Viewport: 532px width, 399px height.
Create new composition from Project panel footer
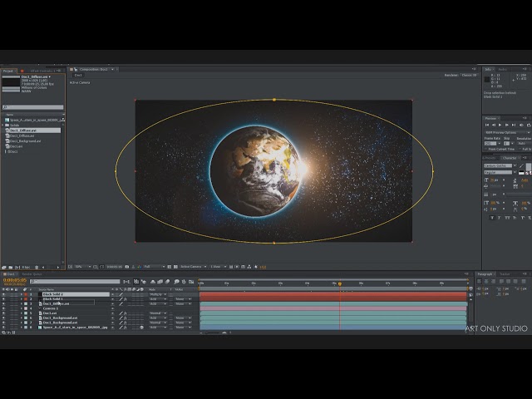coord(17,268)
